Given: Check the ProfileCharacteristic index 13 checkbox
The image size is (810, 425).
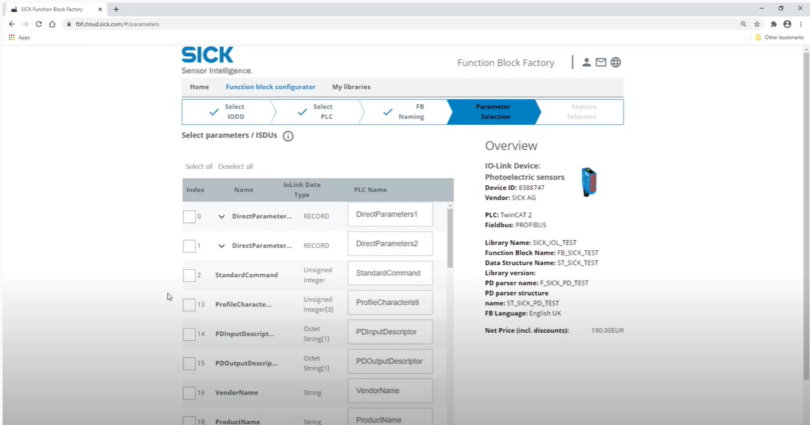Looking at the screenshot, I should coord(189,305).
